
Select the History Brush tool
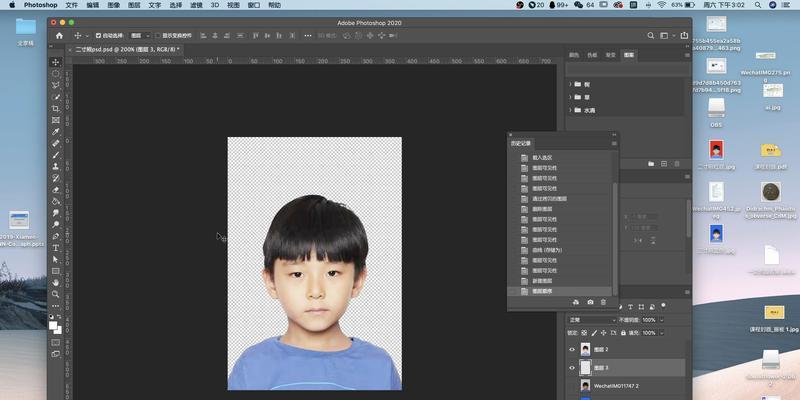(x=56, y=178)
